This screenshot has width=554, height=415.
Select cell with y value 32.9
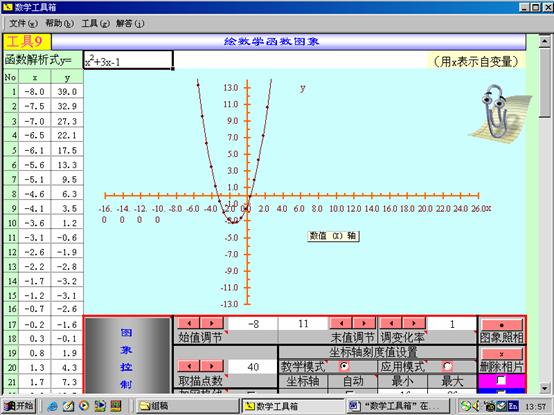point(67,106)
